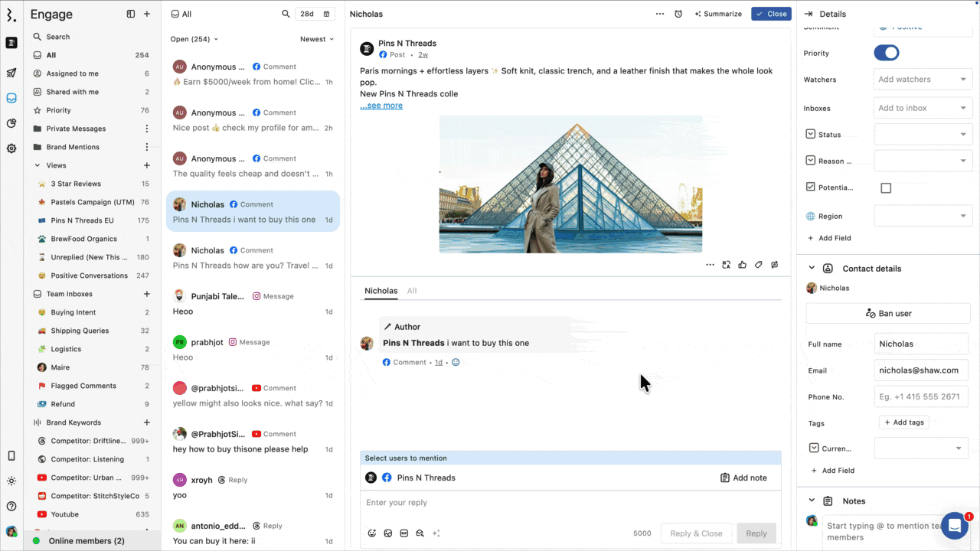The width and height of the screenshot is (980, 551).
Task: Open the Intercom chat bubble
Action: 955,526
